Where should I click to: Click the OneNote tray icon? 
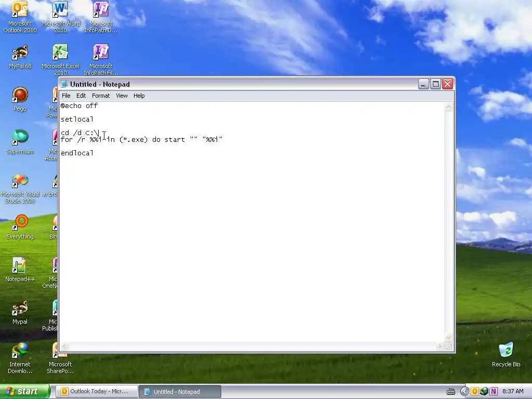coord(494,392)
